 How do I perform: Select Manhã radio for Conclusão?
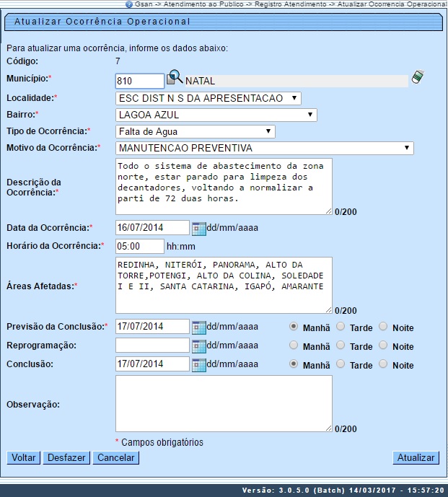294,364
